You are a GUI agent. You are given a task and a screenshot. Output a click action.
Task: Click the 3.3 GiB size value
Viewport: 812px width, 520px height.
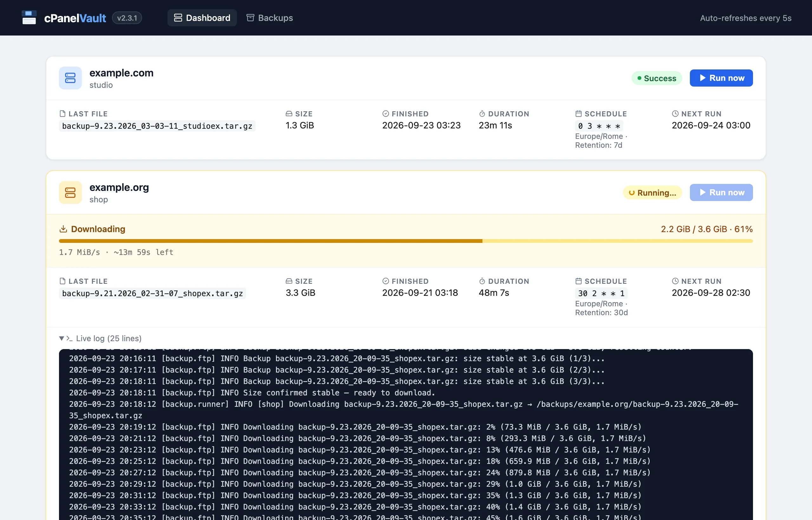pyautogui.click(x=301, y=293)
